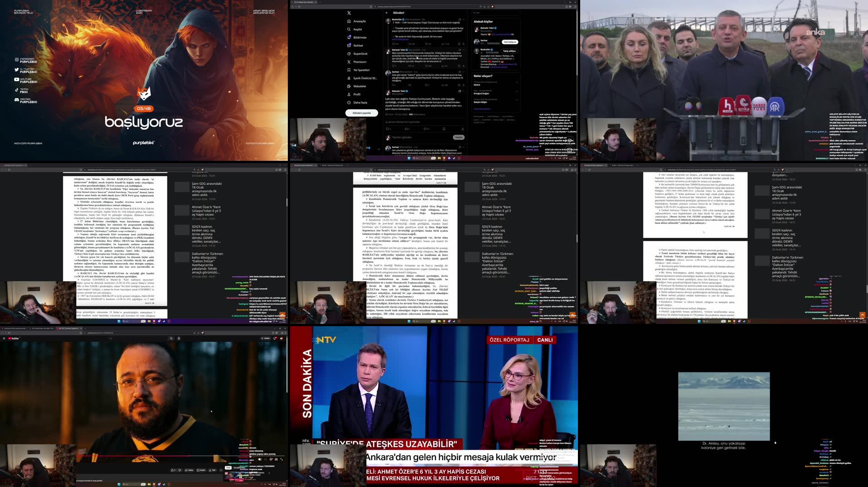Select Profil in the X sidebar
This screenshot has width=868, height=487.
coord(349,95)
